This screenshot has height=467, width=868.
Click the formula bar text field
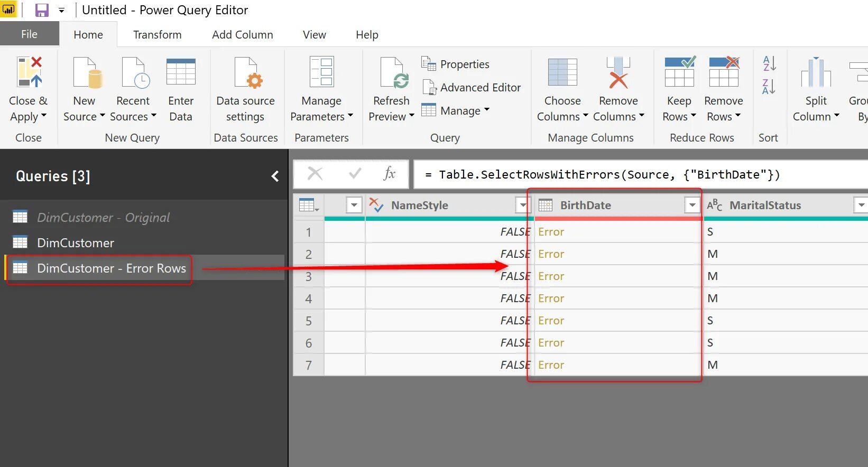641,174
